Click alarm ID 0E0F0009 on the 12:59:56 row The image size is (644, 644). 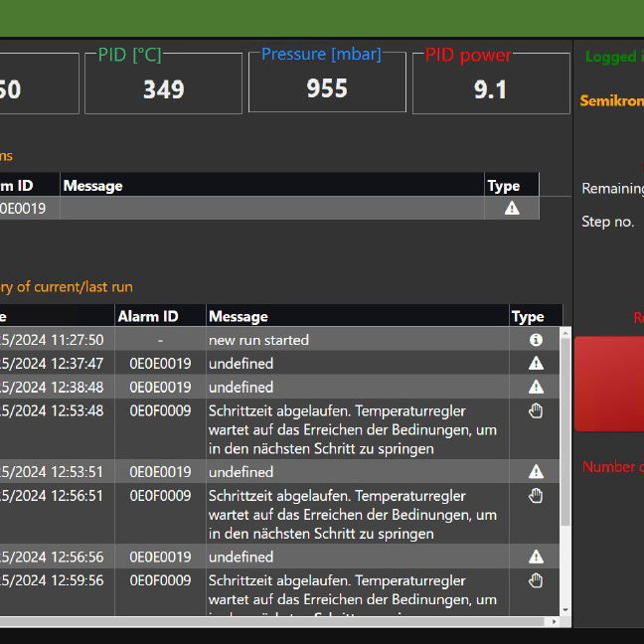click(160, 580)
